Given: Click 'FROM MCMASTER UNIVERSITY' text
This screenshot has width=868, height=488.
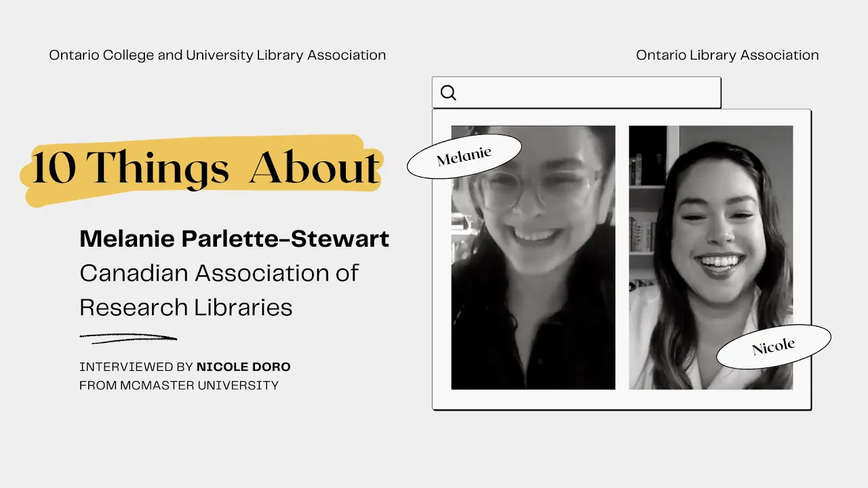Looking at the screenshot, I should click(179, 385).
